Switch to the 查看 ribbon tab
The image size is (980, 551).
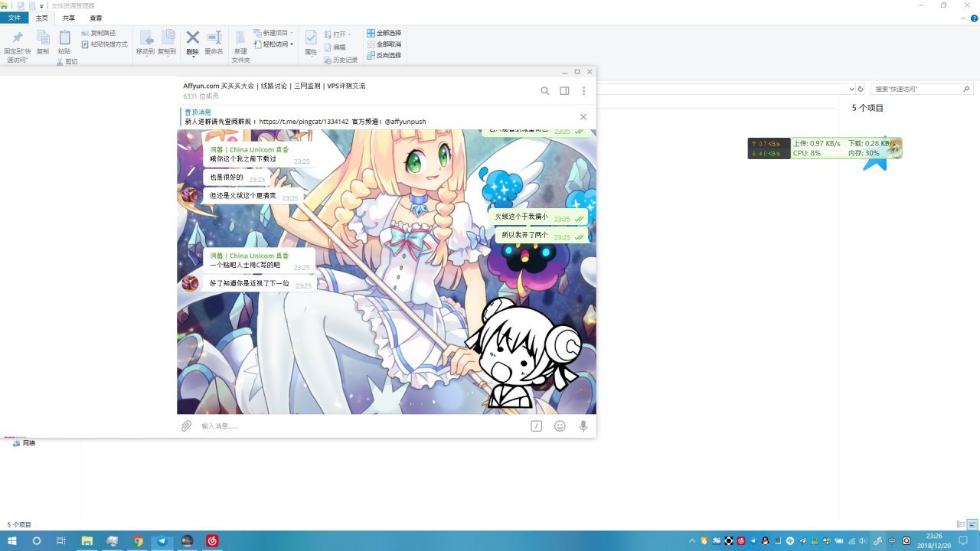(96, 18)
